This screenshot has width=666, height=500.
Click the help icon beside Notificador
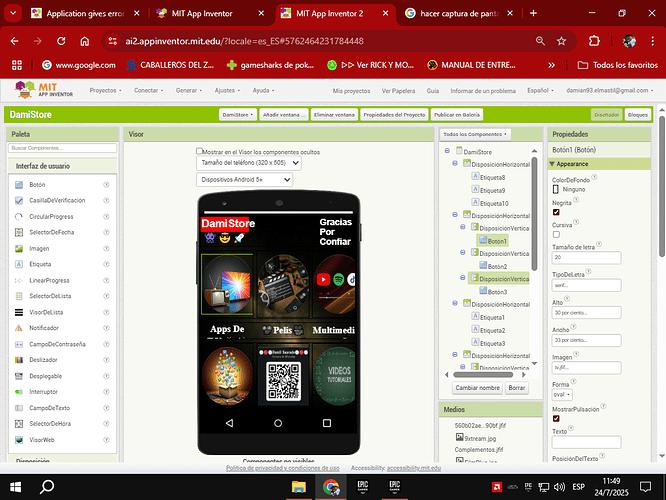[x=106, y=328]
